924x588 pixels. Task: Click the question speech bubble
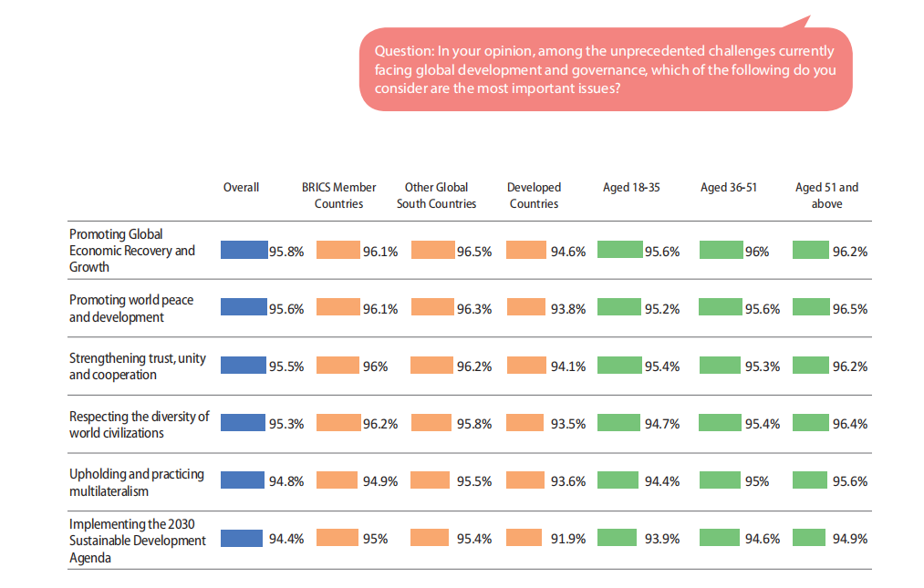(606, 69)
